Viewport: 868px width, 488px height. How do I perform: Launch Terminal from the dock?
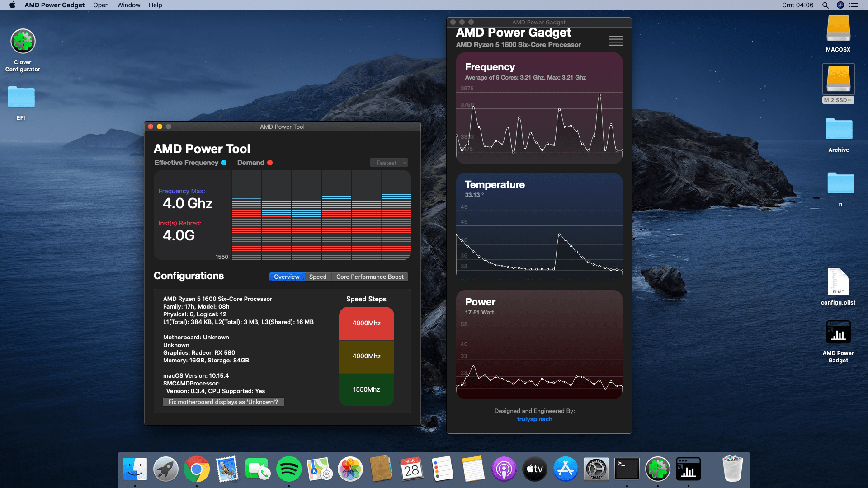(627, 469)
